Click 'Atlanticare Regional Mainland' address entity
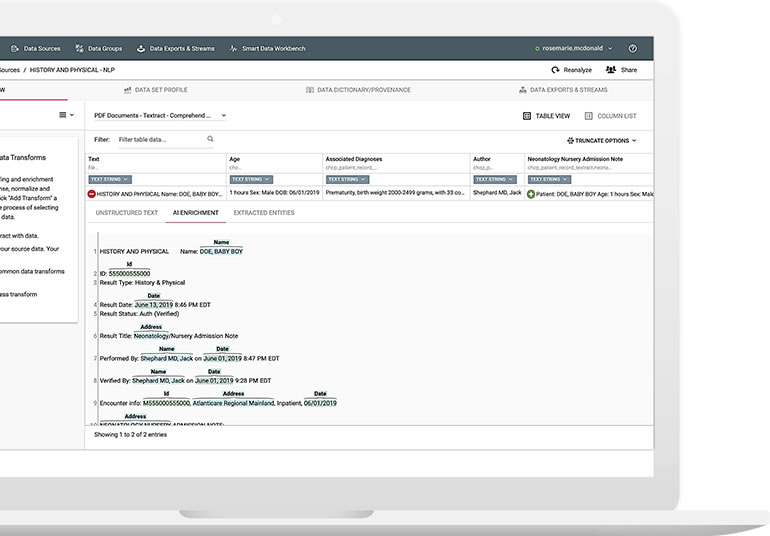770x536 pixels. 233,403
